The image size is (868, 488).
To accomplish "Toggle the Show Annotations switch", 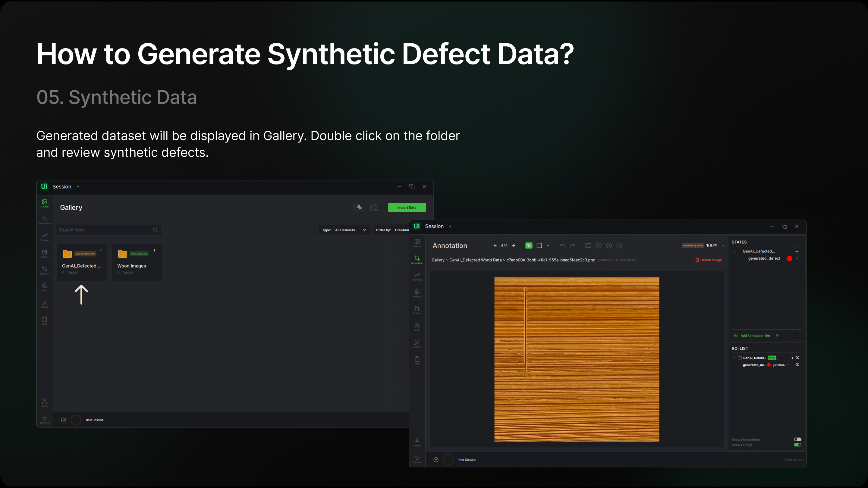I will click(797, 439).
